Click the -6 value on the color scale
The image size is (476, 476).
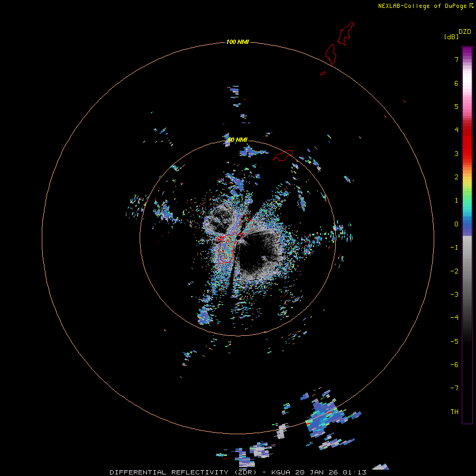(x=454, y=365)
